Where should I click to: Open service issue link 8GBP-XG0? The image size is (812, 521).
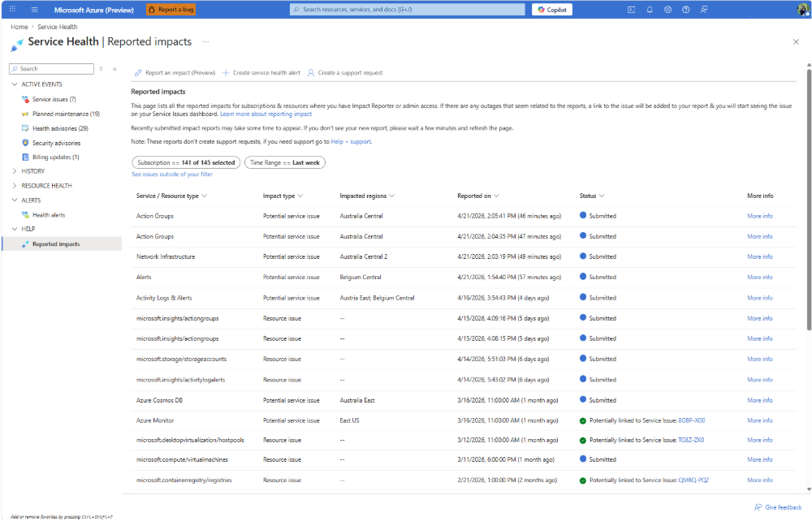(691, 420)
